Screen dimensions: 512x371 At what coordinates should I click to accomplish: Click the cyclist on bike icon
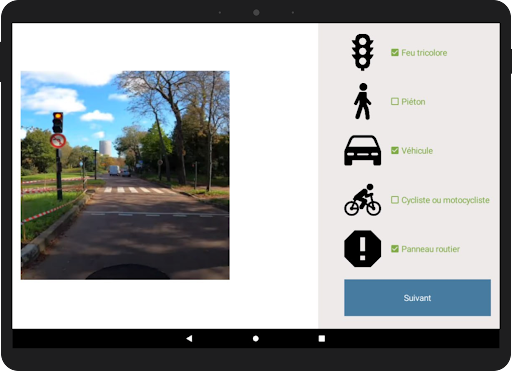tap(363, 199)
